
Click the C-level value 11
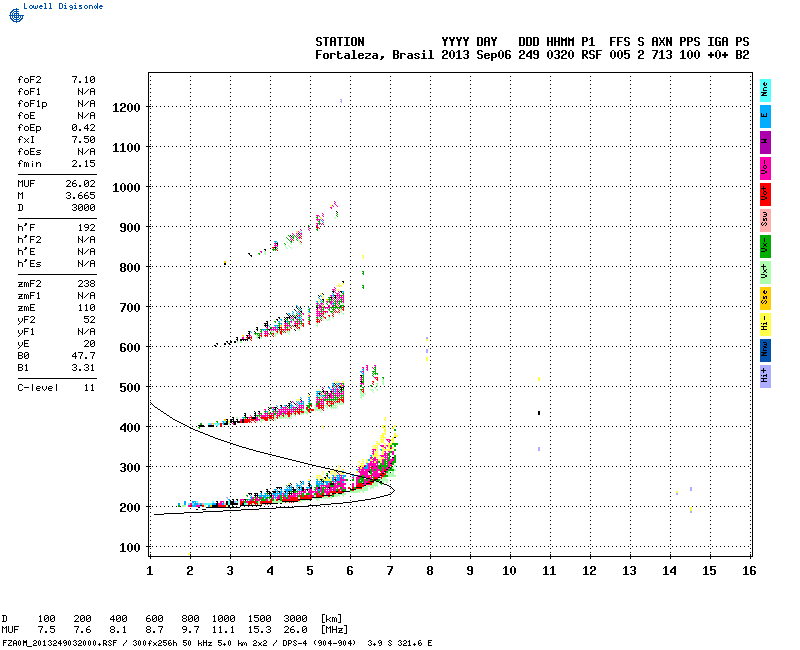(89, 388)
